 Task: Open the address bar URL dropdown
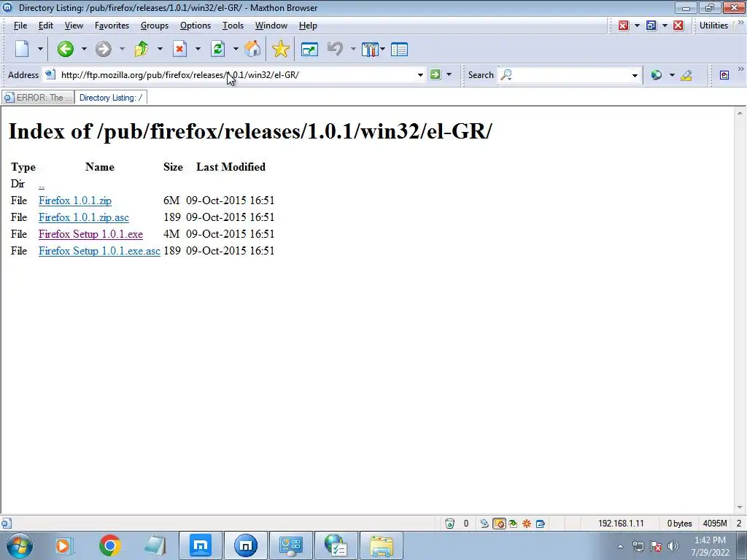click(420, 75)
